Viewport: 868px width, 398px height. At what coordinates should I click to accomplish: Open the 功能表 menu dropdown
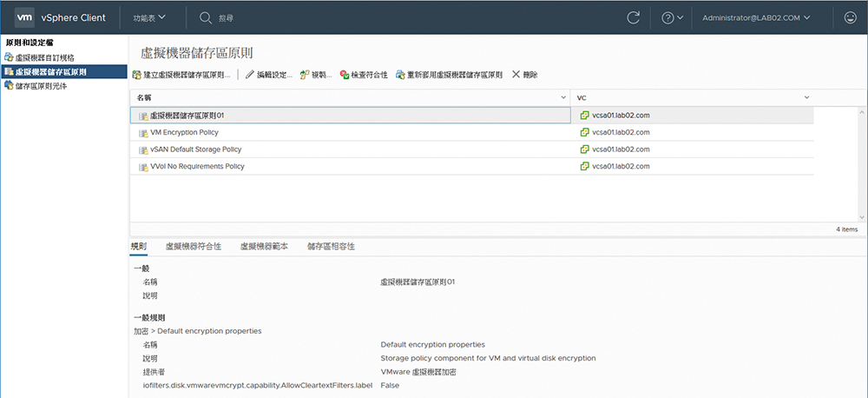click(149, 17)
